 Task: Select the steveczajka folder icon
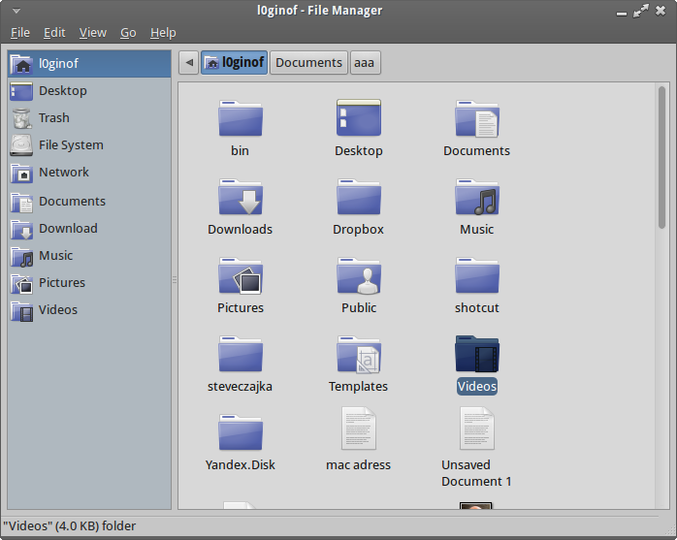[x=240, y=354]
